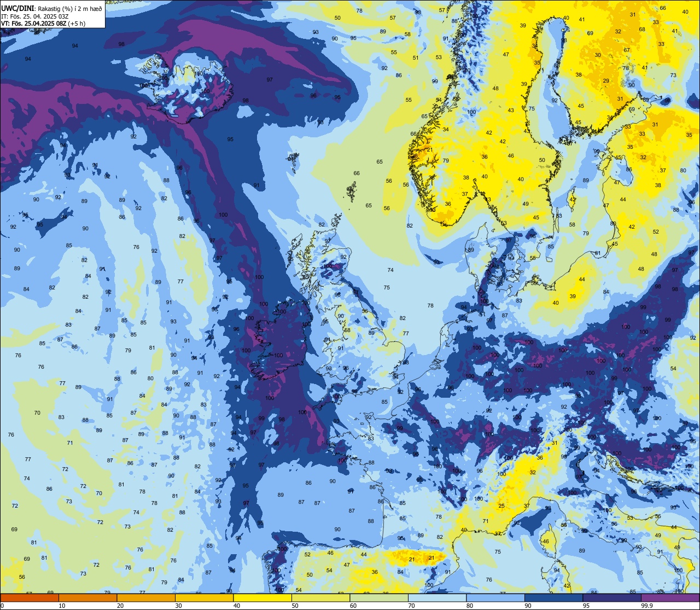Click the '70' tick label on the legend

click(x=411, y=606)
